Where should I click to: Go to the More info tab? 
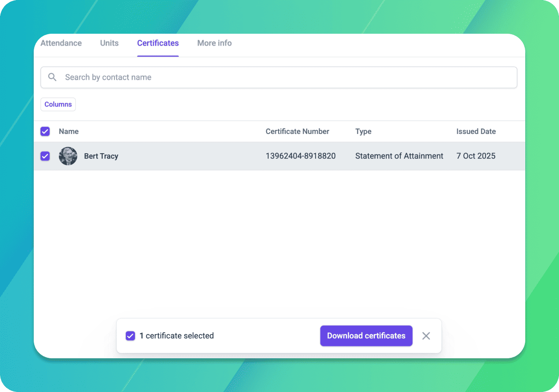pos(214,43)
